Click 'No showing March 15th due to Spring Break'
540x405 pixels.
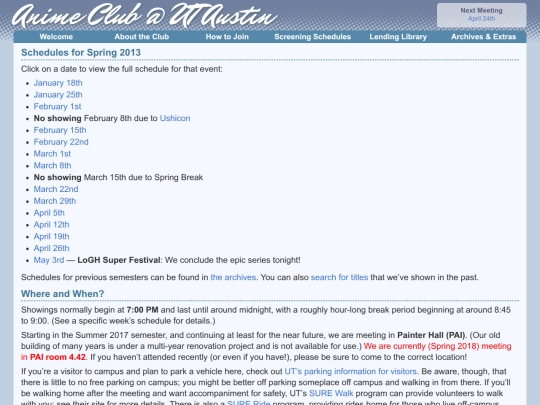coord(118,177)
